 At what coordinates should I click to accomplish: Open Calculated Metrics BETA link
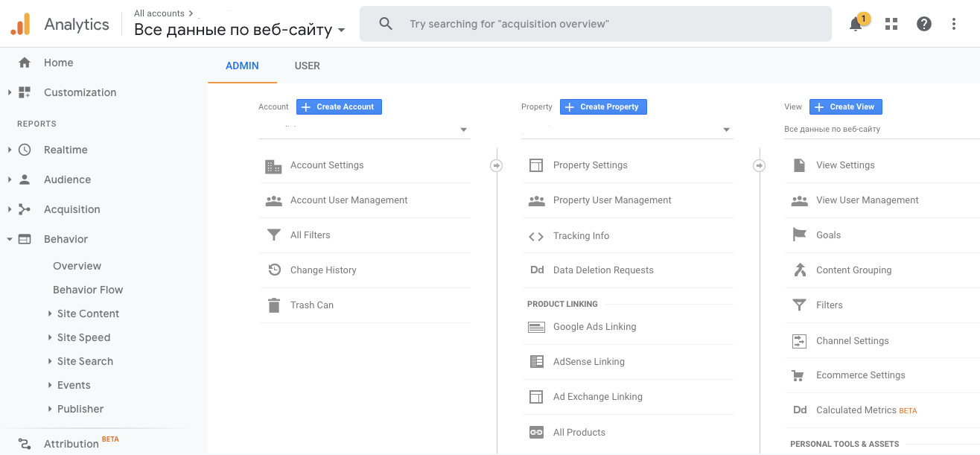click(866, 410)
